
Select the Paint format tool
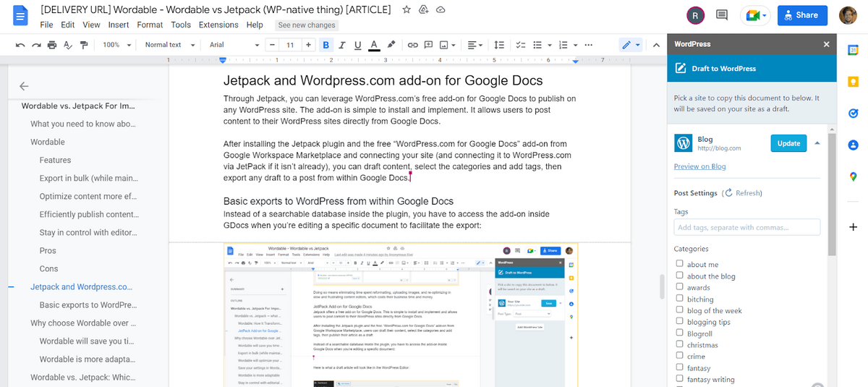click(84, 45)
